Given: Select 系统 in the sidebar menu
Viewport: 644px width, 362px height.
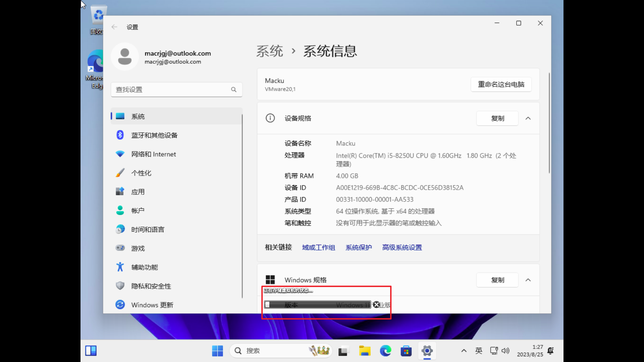Looking at the screenshot, I should click(x=176, y=116).
